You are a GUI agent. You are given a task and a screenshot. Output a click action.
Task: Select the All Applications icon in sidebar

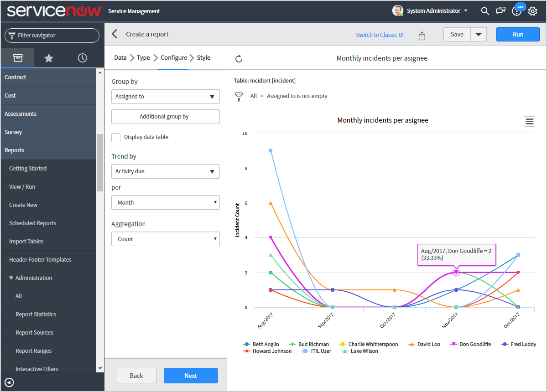click(18, 58)
